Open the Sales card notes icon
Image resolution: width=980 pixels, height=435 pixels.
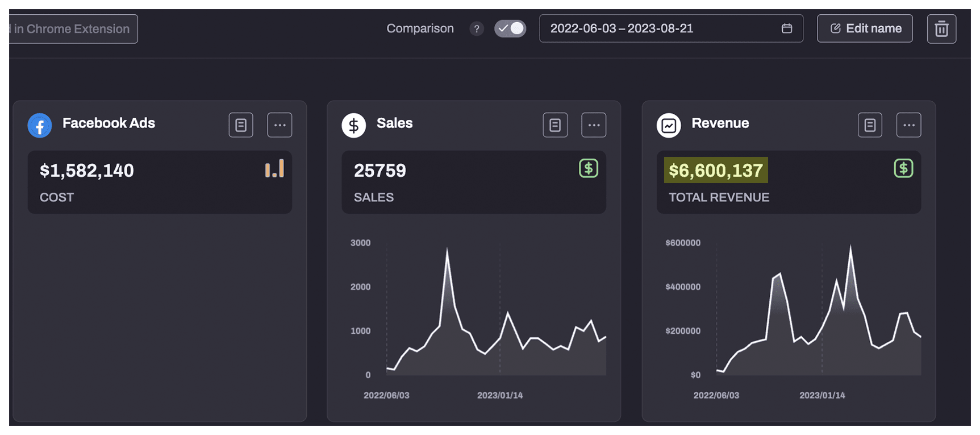555,125
